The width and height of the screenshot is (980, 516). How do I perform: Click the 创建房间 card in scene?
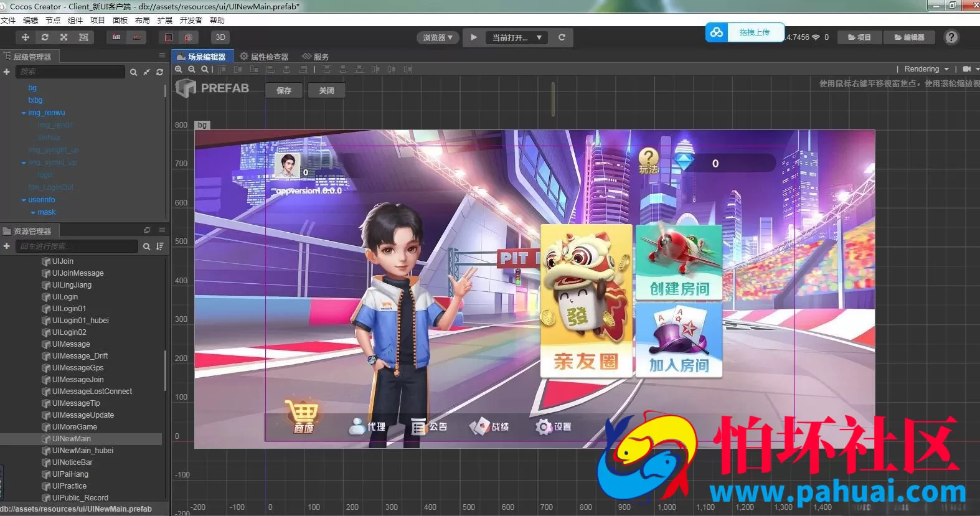[x=679, y=263]
